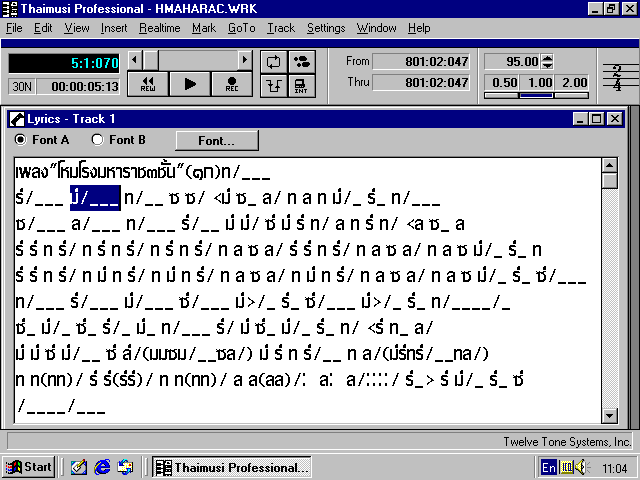Click the 5:1:070 position display

click(x=64, y=63)
